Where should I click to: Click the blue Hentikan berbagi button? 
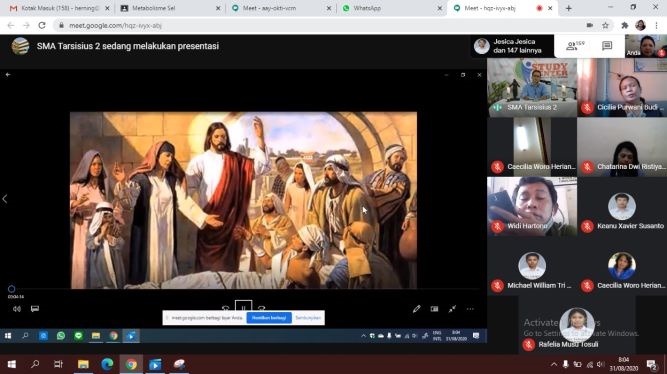[269, 318]
